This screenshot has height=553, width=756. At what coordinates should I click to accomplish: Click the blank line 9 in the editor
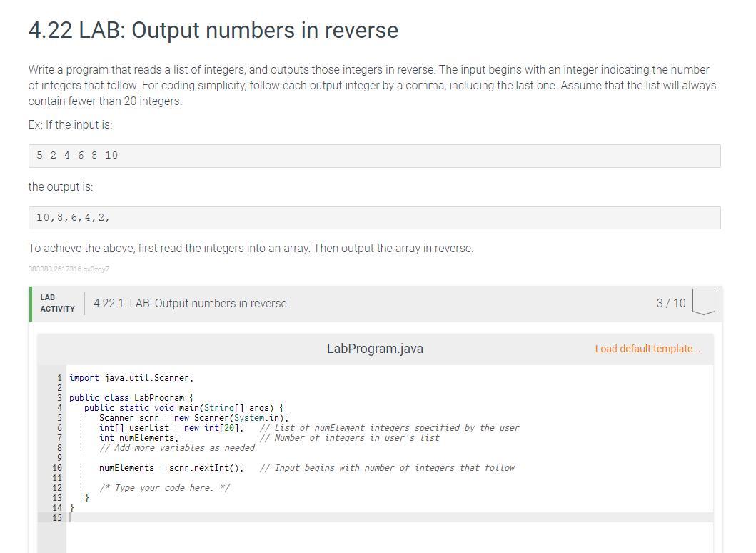pyautogui.click(x=390, y=457)
